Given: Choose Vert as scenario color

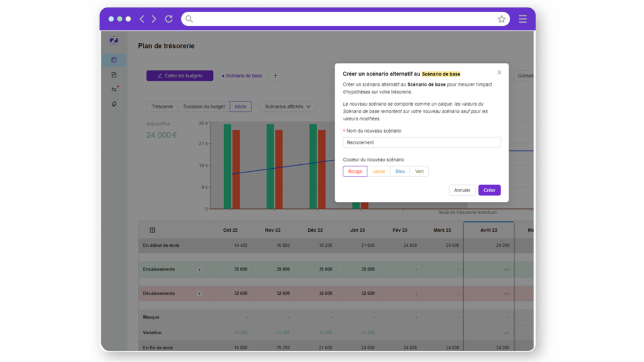Looking at the screenshot, I should (419, 171).
